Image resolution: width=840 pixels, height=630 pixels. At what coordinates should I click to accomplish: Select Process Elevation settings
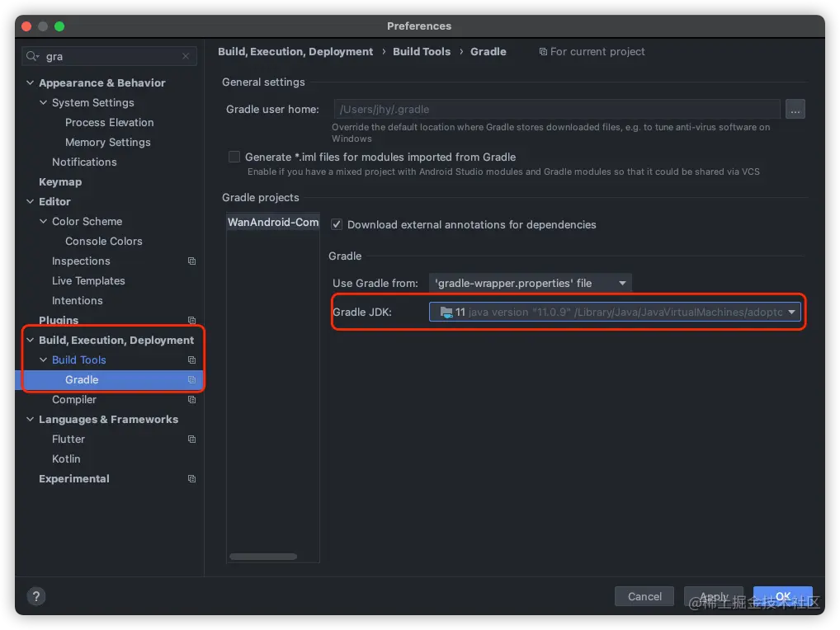[109, 122]
